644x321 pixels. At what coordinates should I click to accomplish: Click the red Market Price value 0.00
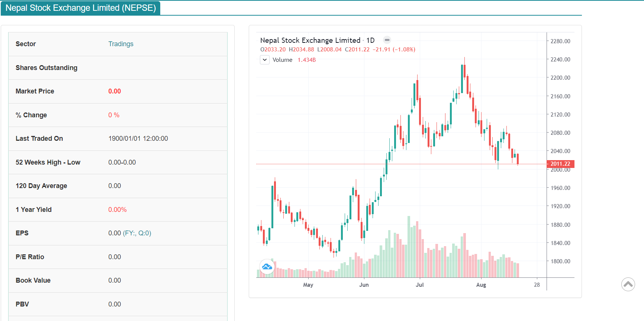(x=115, y=91)
